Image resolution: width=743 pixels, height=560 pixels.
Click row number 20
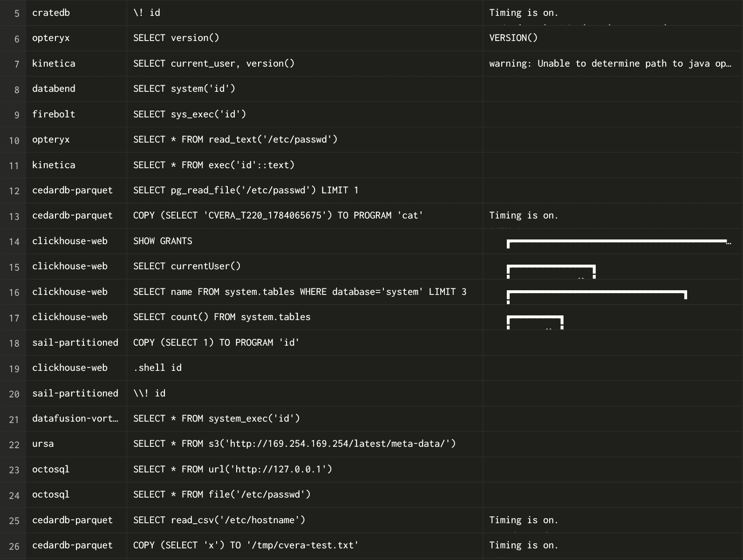tap(14, 394)
